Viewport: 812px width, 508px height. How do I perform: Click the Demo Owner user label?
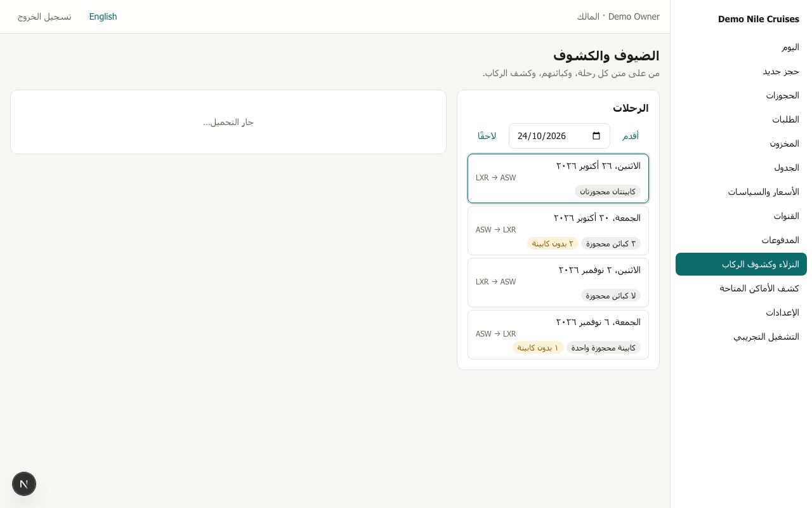coord(619,17)
